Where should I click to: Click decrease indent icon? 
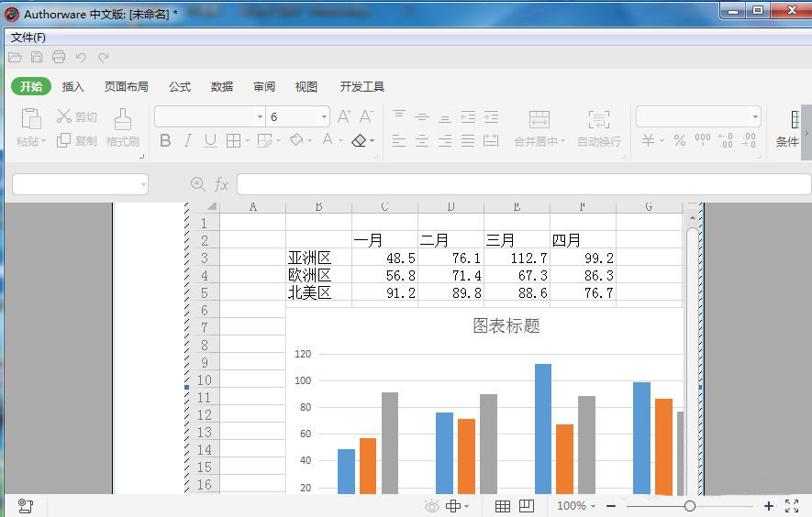coord(468,117)
